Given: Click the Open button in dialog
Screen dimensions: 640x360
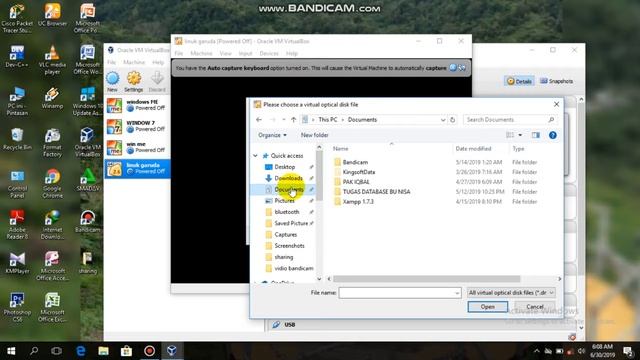Looking at the screenshot, I should point(488,307).
